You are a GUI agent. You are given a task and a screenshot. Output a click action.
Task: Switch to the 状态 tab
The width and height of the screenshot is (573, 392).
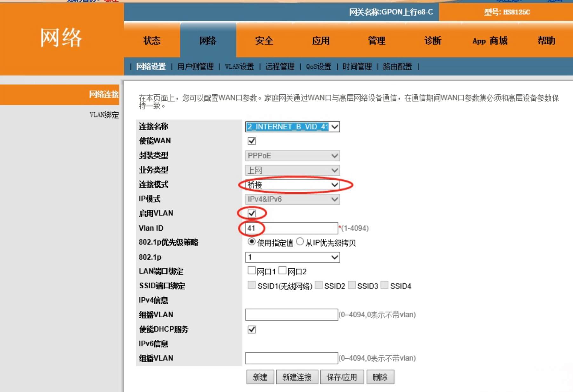tap(152, 41)
